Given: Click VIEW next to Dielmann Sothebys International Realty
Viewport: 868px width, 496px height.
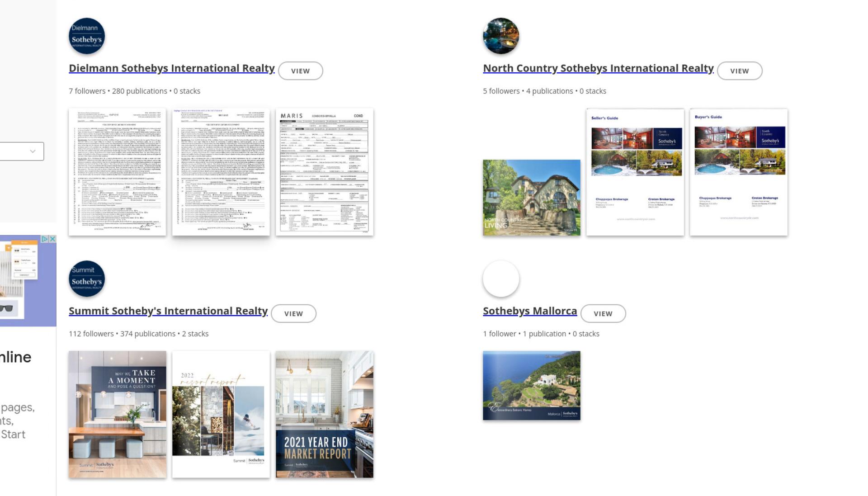Looking at the screenshot, I should [x=301, y=71].
